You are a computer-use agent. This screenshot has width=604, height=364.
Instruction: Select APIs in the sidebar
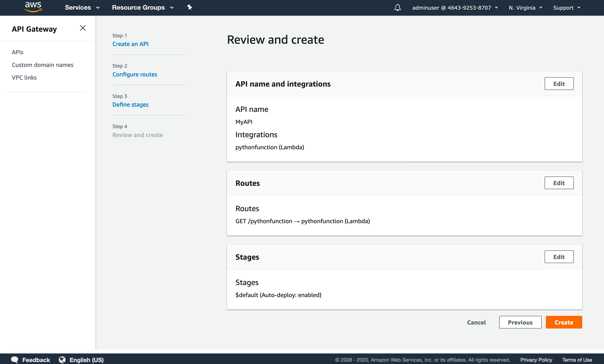tap(17, 52)
